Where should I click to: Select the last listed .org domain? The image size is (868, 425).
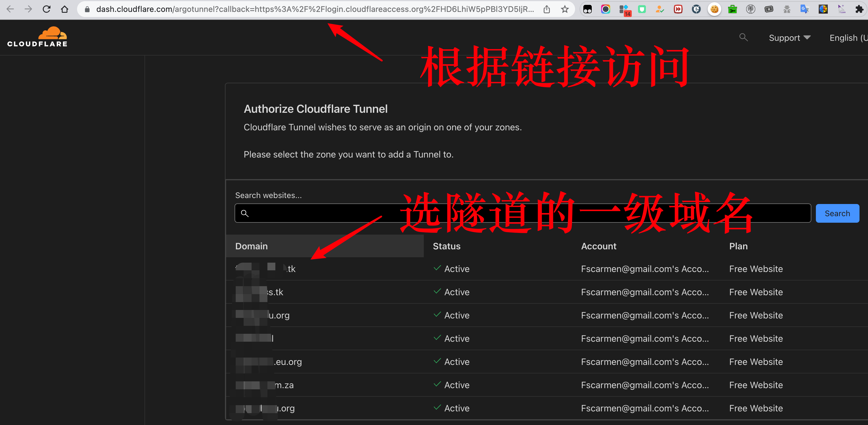(x=265, y=408)
